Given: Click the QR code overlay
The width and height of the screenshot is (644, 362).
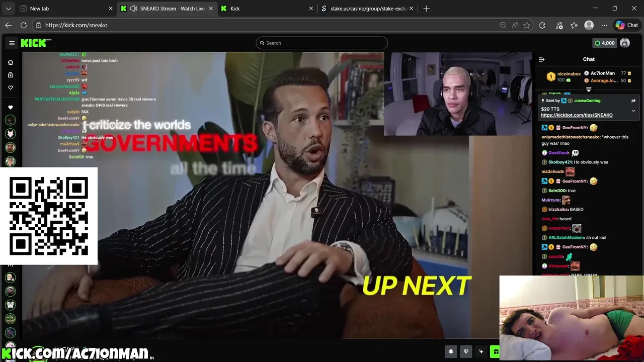Looking at the screenshot, I should tap(49, 216).
